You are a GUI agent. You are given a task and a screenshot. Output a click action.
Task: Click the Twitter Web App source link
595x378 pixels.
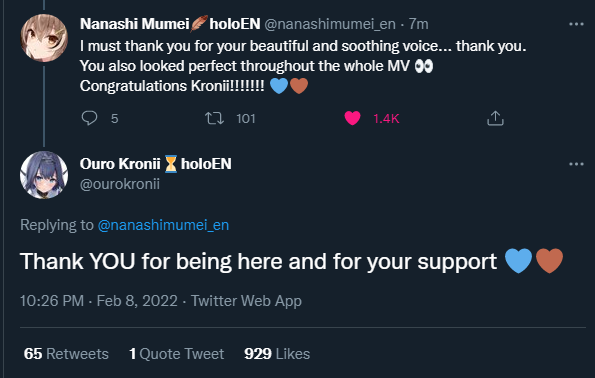coord(246,301)
